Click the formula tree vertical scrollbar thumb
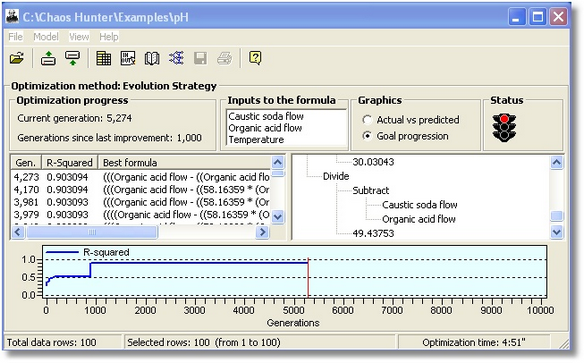This screenshot has height=363, width=584. click(x=556, y=216)
